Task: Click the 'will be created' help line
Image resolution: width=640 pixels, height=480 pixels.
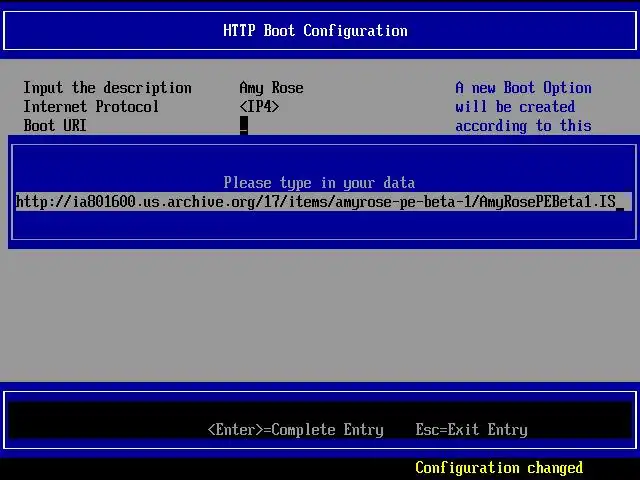Action: pyautogui.click(x=515, y=107)
